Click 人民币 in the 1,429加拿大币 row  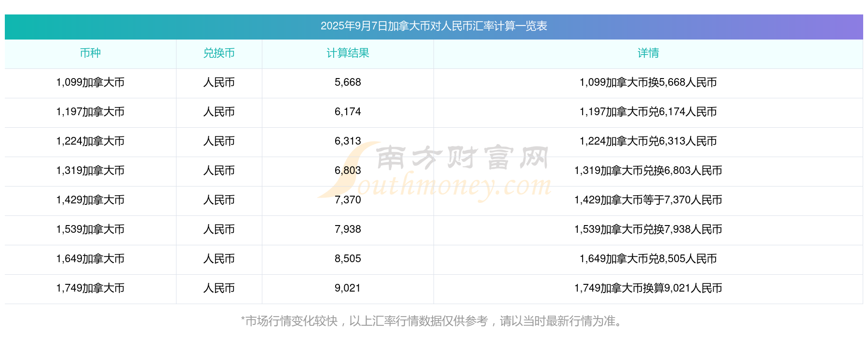(219, 200)
